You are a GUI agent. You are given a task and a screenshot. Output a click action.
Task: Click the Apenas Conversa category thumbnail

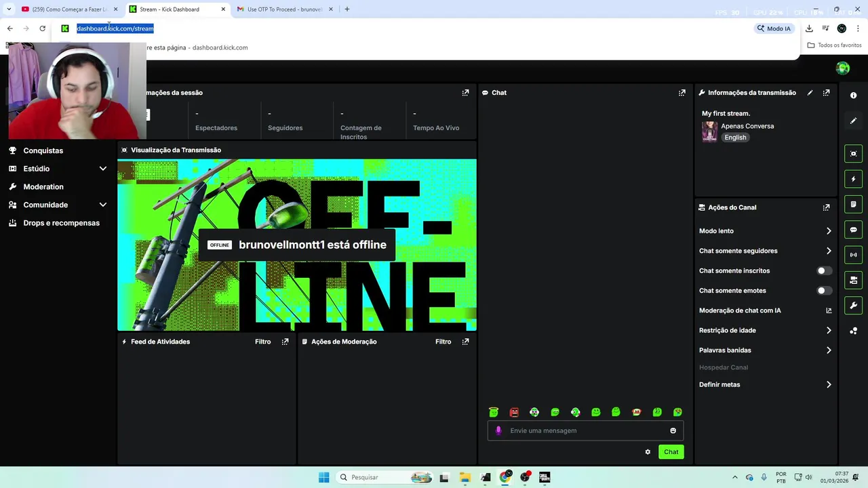(x=709, y=131)
